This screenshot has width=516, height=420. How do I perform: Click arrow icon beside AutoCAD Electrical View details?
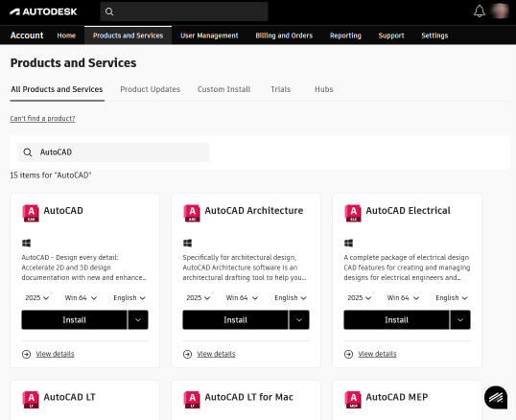(348, 354)
